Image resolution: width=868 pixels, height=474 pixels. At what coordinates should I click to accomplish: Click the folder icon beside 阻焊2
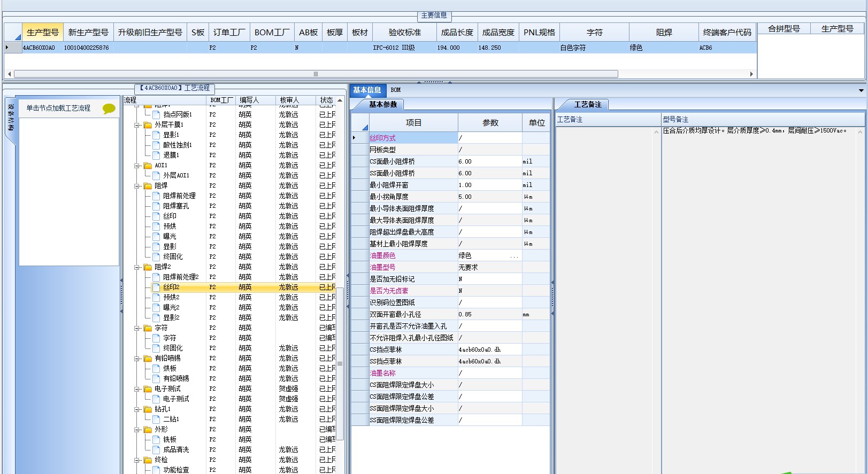(x=148, y=267)
